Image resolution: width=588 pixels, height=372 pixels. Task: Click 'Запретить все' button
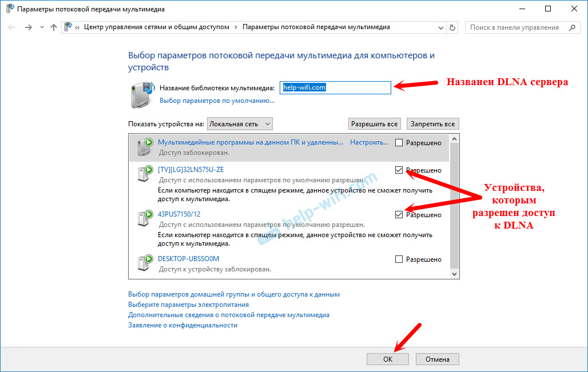[433, 124]
